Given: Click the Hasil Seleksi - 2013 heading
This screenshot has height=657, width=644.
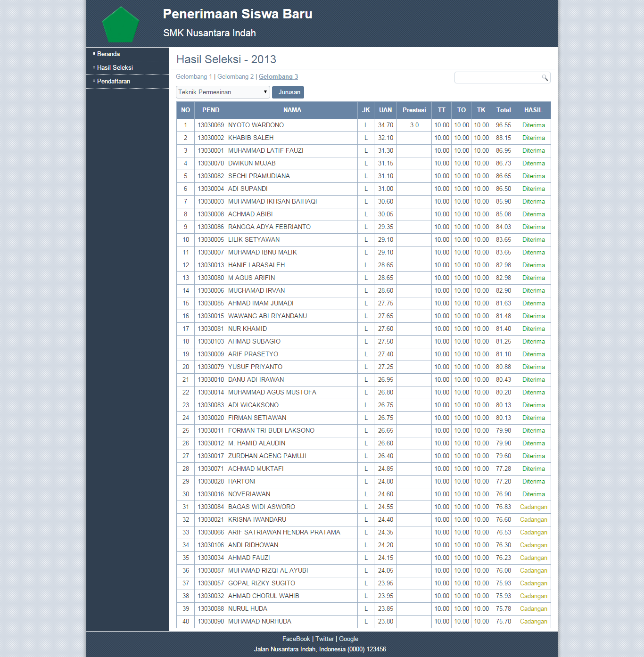Looking at the screenshot, I should coord(226,59).
